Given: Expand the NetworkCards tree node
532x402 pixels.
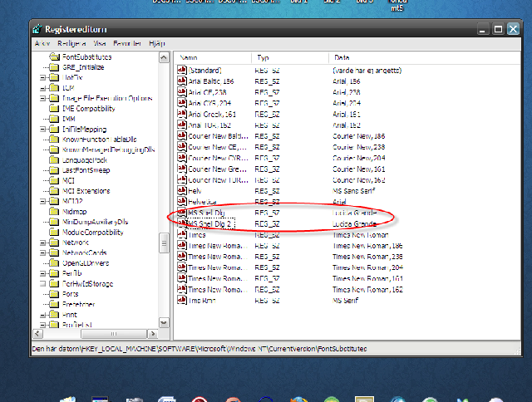Looking at the screenshot, I should 42,252.
